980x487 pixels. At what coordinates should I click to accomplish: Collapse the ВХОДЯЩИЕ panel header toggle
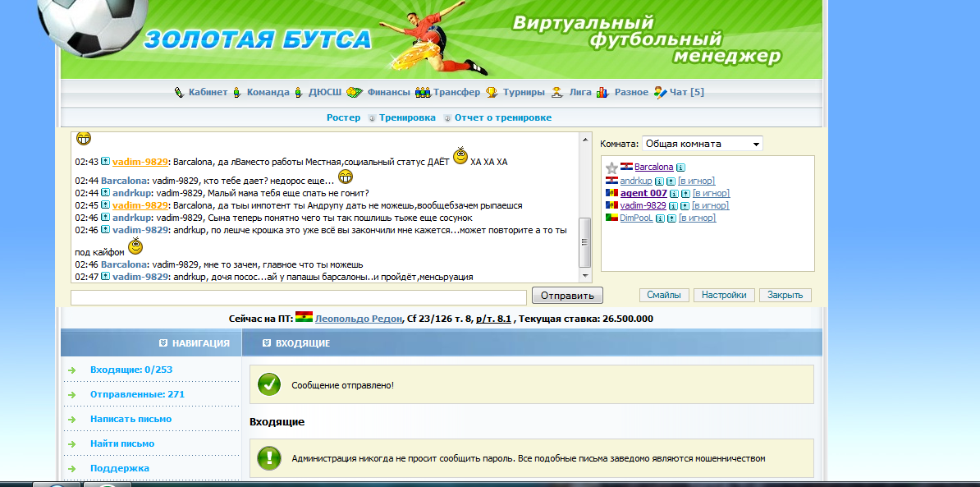pos(266,343)
